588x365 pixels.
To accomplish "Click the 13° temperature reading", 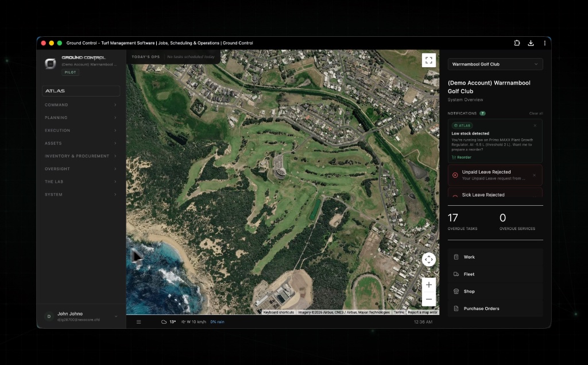I will point(173,322).
